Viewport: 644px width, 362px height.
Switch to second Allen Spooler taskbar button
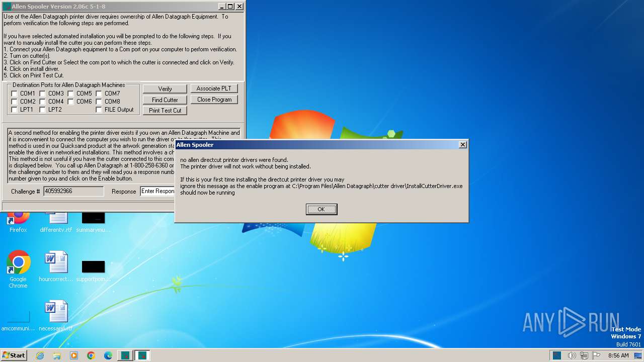point(142,355)
